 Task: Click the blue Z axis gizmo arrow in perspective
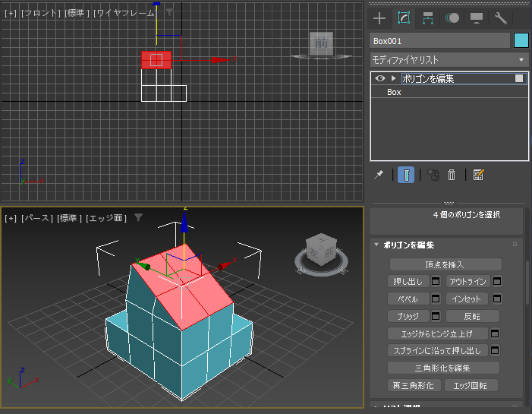tap(184, 222)
